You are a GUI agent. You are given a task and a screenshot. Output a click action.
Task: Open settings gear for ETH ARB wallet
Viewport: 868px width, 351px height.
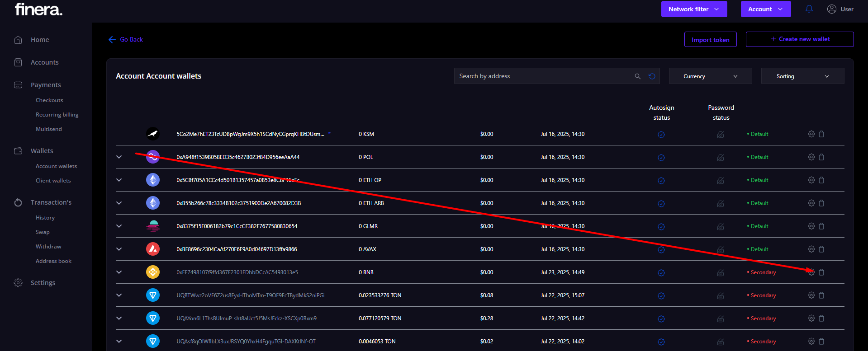click(811, 203)
